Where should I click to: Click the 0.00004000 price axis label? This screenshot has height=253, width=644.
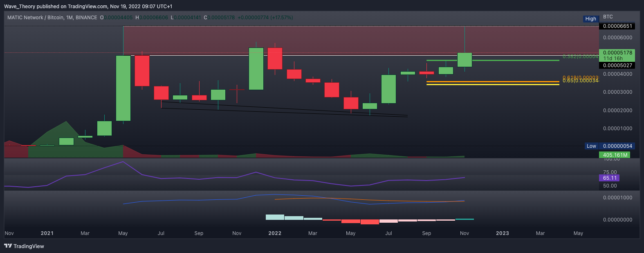click(617, 74)
